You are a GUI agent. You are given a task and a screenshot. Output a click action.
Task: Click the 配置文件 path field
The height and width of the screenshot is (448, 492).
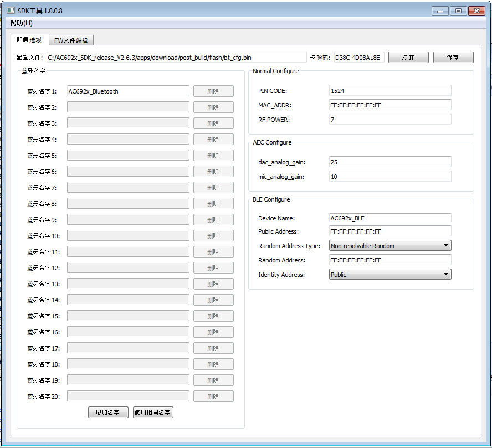click(x=176, y=58)
